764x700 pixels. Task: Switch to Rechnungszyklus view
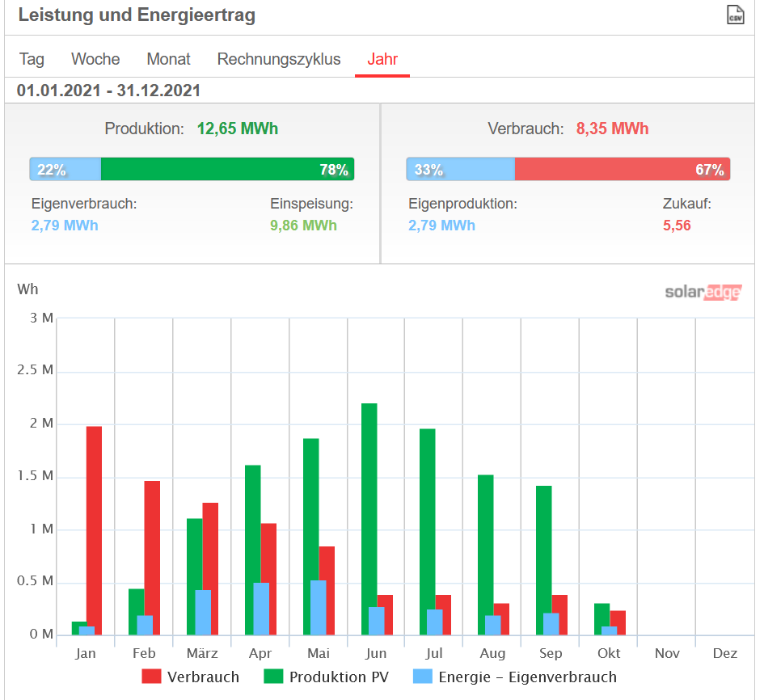[x=279, y=59]
